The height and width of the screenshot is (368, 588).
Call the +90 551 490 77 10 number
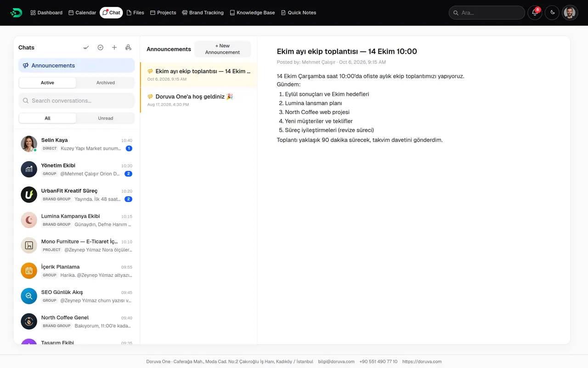click(379, 362)
